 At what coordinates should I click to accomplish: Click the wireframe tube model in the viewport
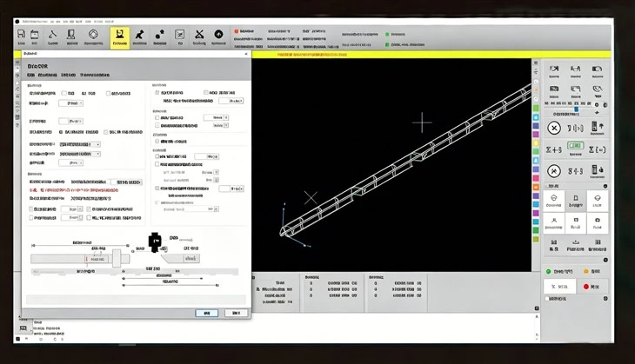coord(405,161)
